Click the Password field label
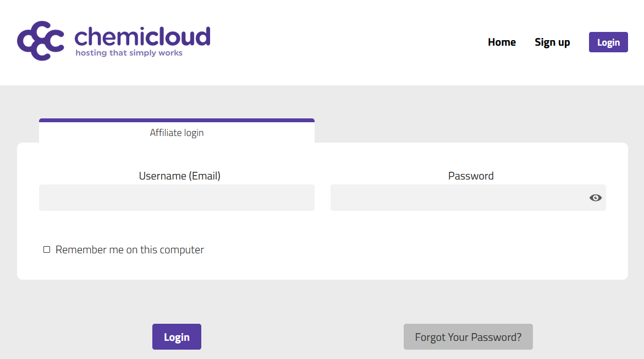This screenshot has height=359, width=644. tap(471, 176)
